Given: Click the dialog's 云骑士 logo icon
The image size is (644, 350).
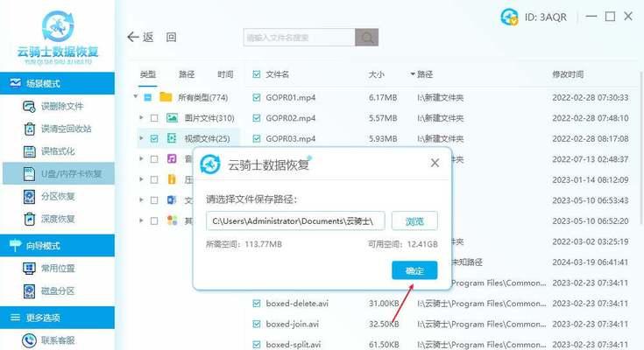Looking at the screenshot, I should (210, 164).
